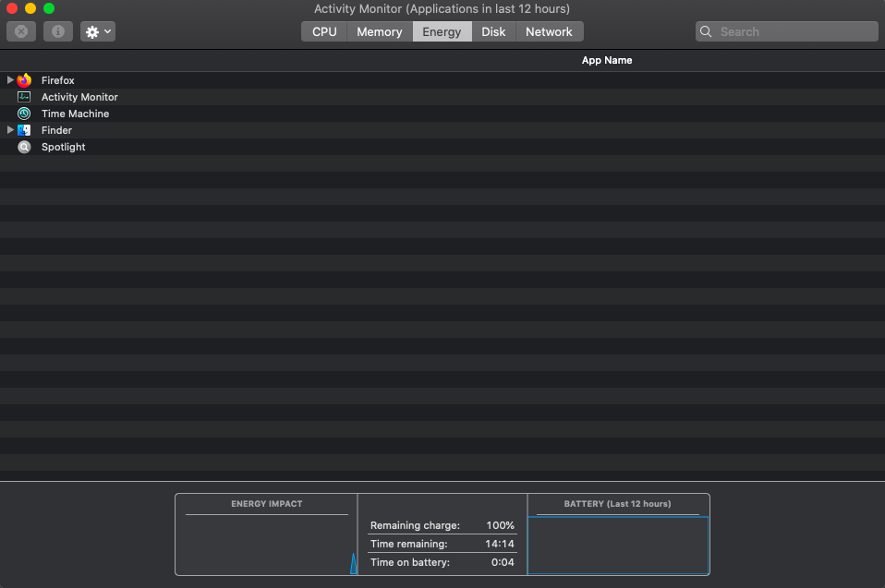
Task: Zoom the window with the green button
Action: point(49,8)
